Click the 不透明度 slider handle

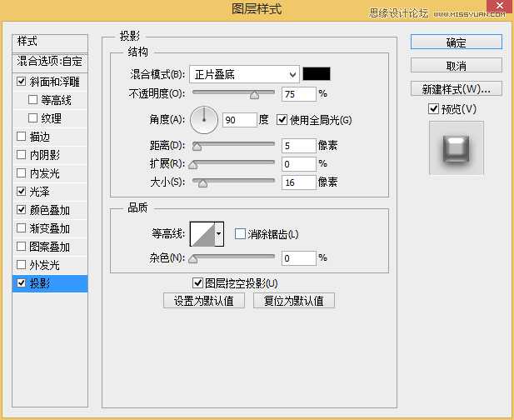pos(254,95)
